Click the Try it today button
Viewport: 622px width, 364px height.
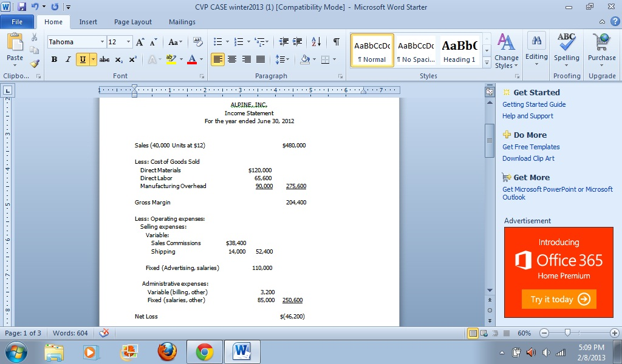[558, 299]
